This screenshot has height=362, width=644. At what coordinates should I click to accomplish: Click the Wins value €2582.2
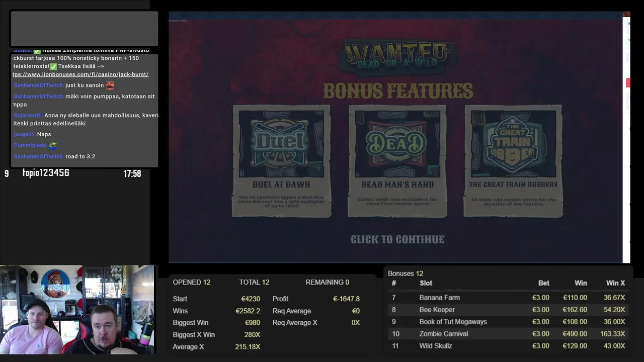click(x=248, y=311)
